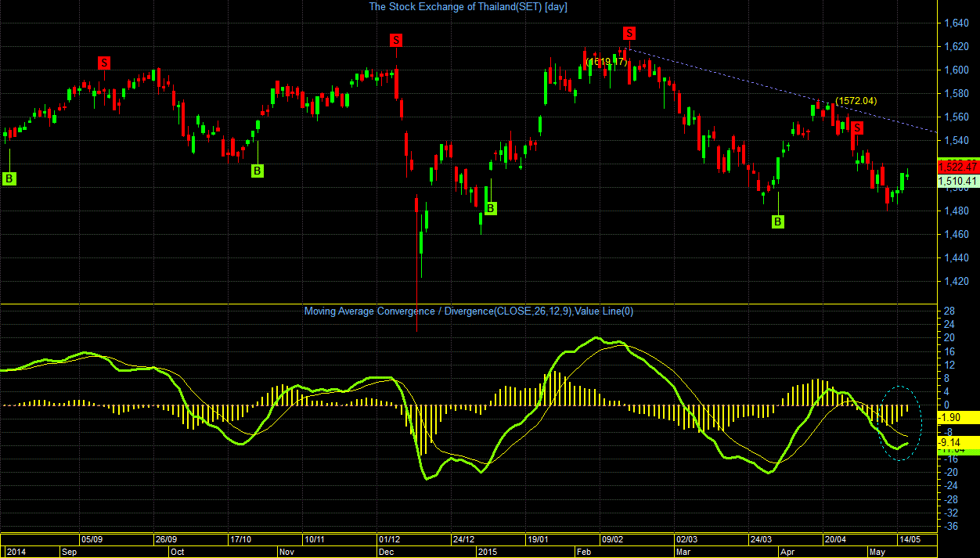This screenshot has height=558, width=980.
Task: Click the 19/01 date label
Action: [x=537, y=539]
